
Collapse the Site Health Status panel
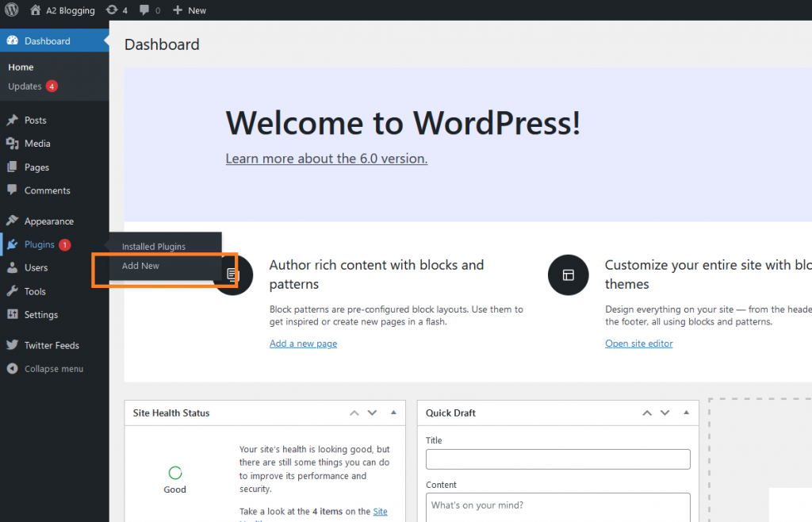click(393, 413)
